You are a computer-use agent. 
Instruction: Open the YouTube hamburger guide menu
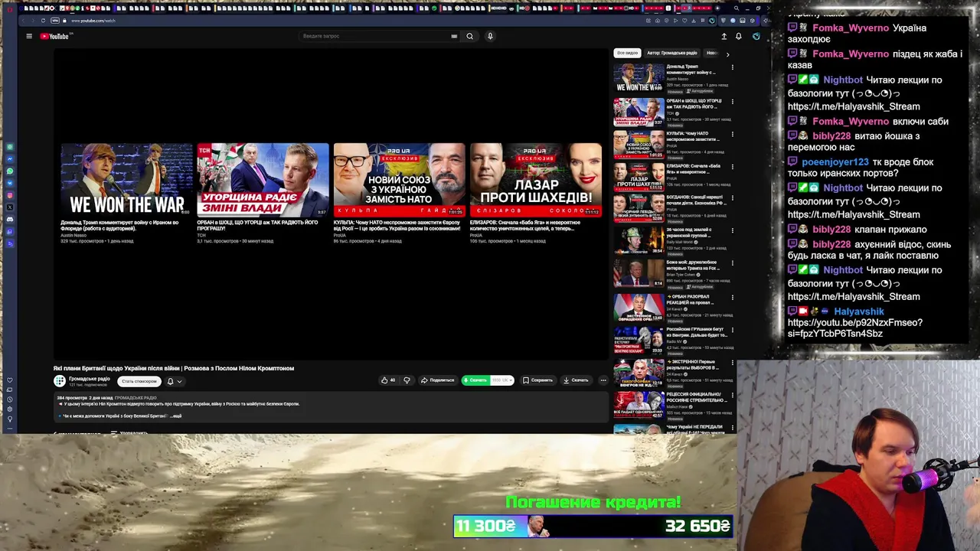point(29,36)
